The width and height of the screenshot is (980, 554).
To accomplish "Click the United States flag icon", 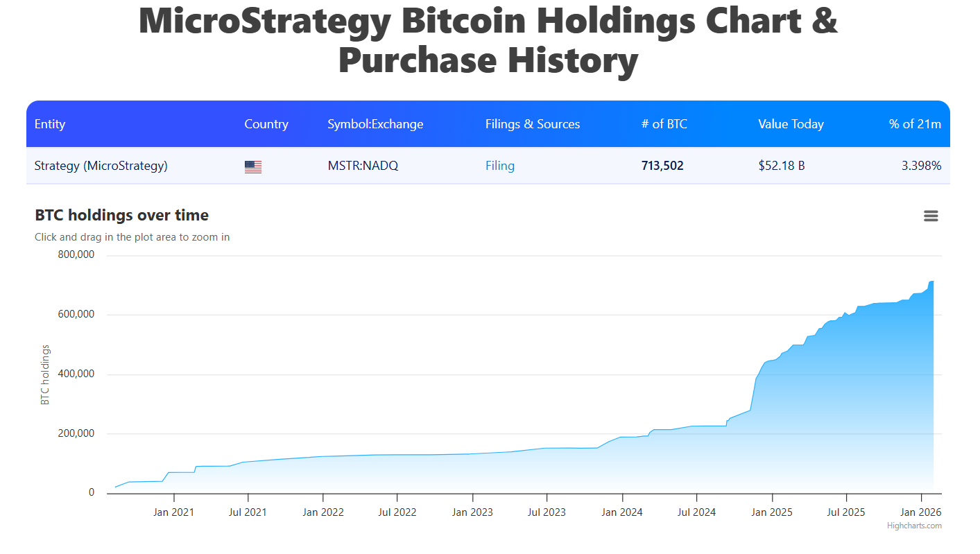I will point(253,166).
